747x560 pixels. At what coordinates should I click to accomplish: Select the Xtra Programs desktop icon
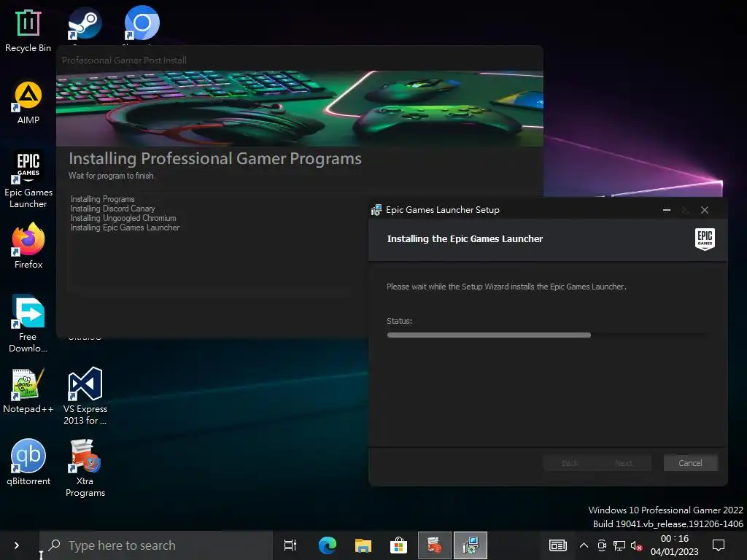point(85,468)
